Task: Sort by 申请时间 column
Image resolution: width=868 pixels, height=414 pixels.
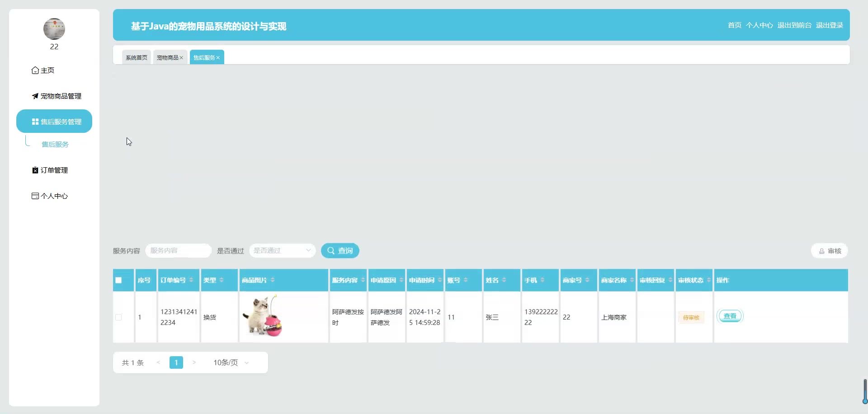Action: (440, 280)
